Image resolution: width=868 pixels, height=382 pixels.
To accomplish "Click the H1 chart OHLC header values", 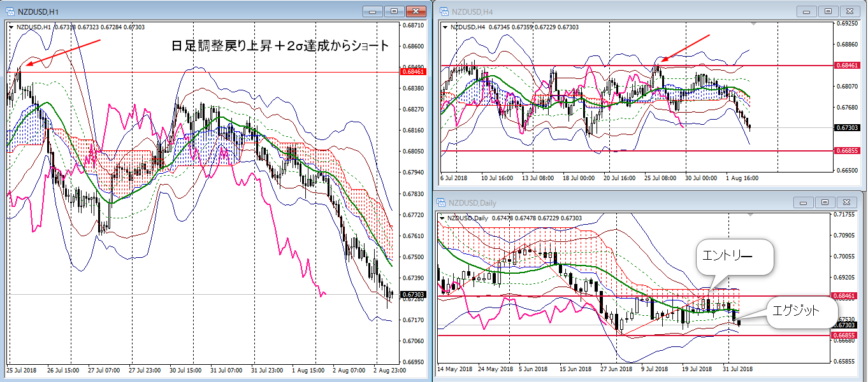I will point(99,27).
